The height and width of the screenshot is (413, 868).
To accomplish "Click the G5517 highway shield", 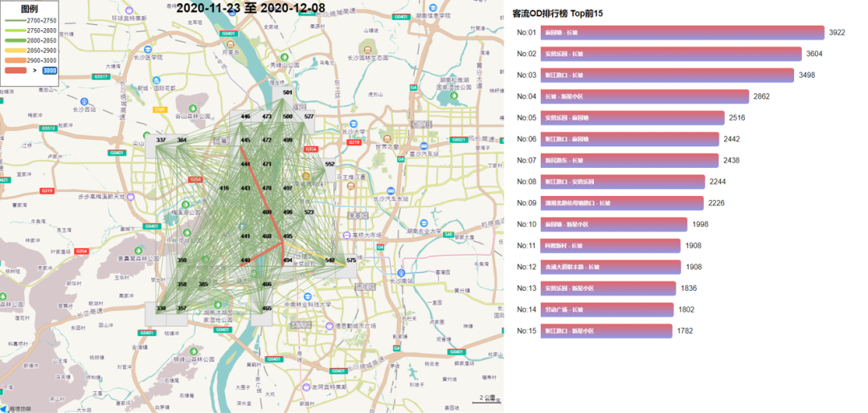I will coord(101,77).
